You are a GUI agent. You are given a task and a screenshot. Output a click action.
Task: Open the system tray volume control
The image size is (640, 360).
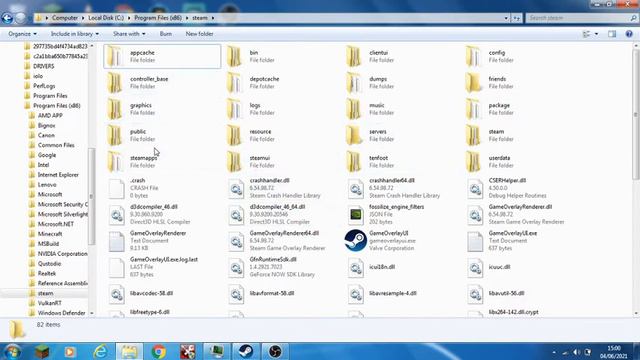pyautogui.click(x=576, y=352)
